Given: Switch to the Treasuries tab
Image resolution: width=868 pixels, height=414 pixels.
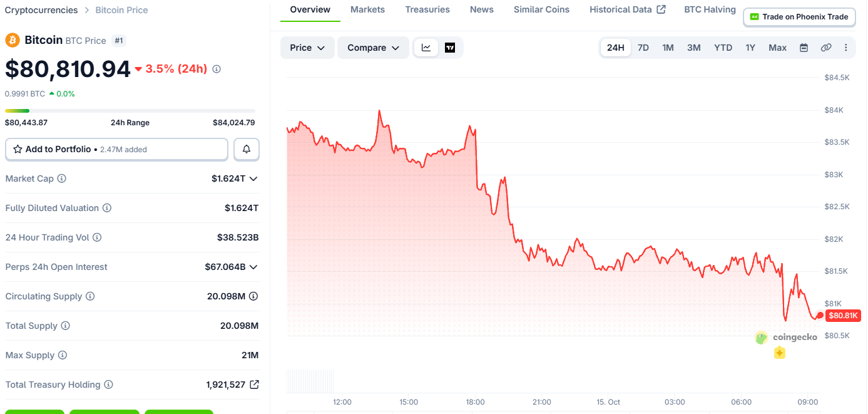Looking at the screenshot, I should pyautogui.click(x=427, y=9).
